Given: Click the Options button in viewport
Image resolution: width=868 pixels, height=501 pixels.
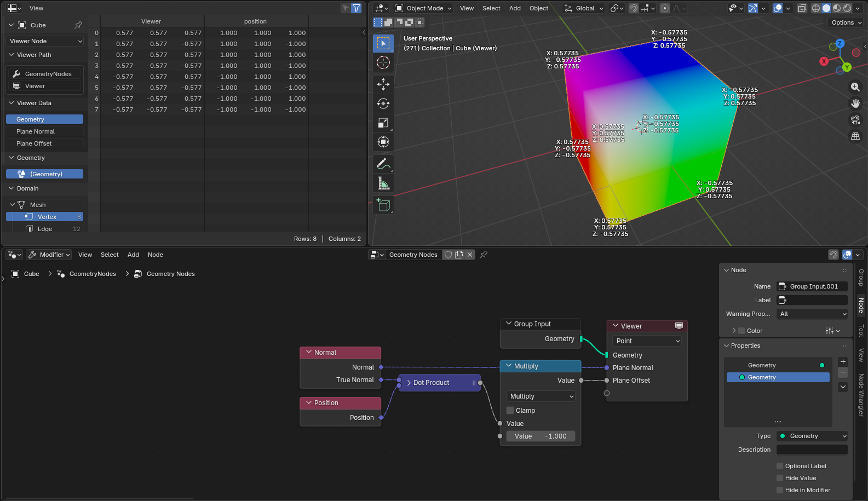Looking at the screenshot, I should [x=846, y=22].
